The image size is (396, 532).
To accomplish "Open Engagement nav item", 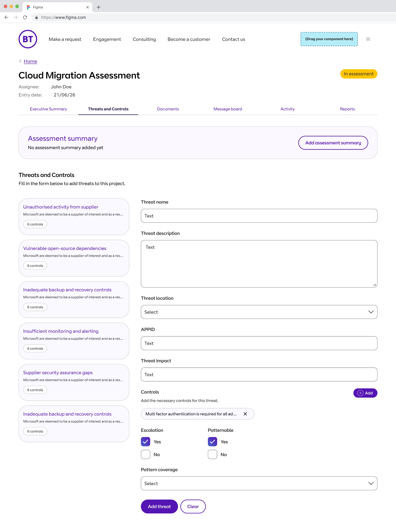I will click(x=107, y=39).
